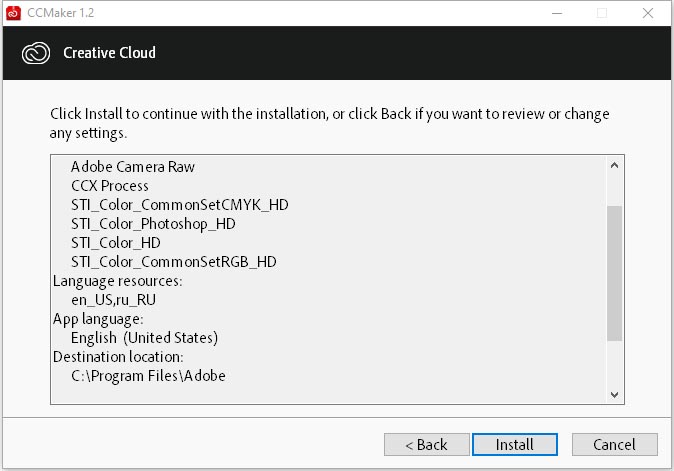Viewport: 674px width, 471px height.
Task: Click the scroll up arrow in summary list
Action: pos(614,165)
